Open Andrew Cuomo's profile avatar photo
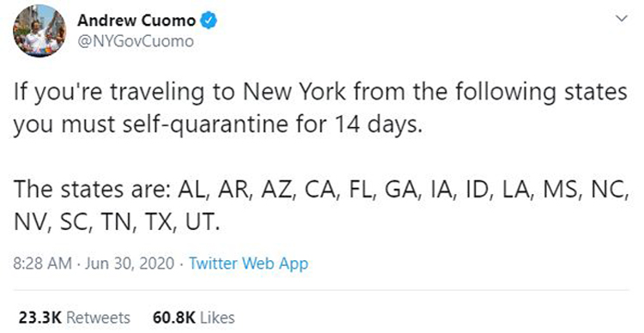 [39, 31]
